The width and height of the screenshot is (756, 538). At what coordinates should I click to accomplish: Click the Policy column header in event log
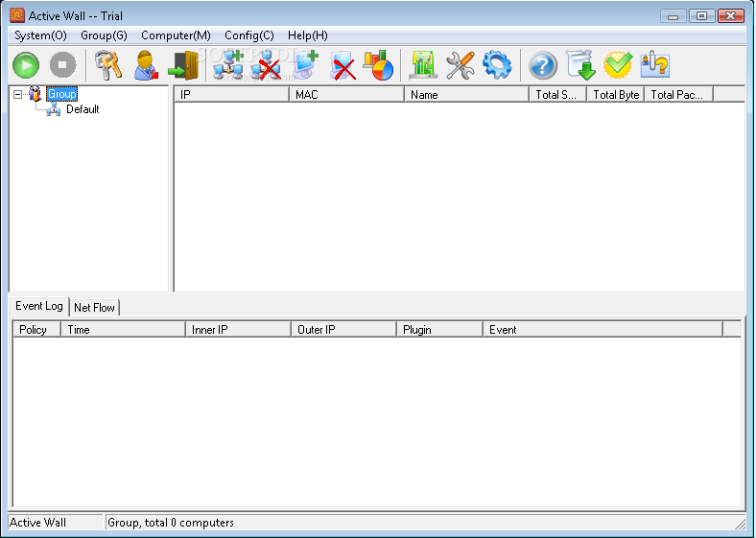pyautogui.click(x=37, y=330)
